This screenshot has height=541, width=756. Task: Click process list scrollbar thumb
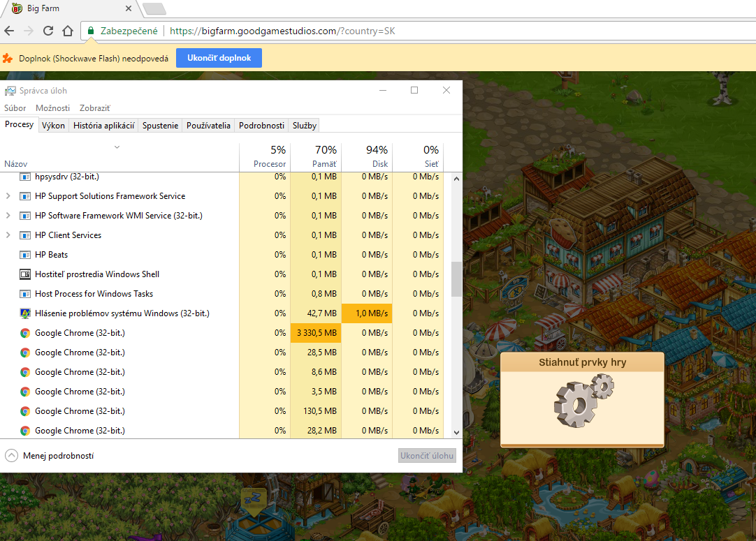456,279
